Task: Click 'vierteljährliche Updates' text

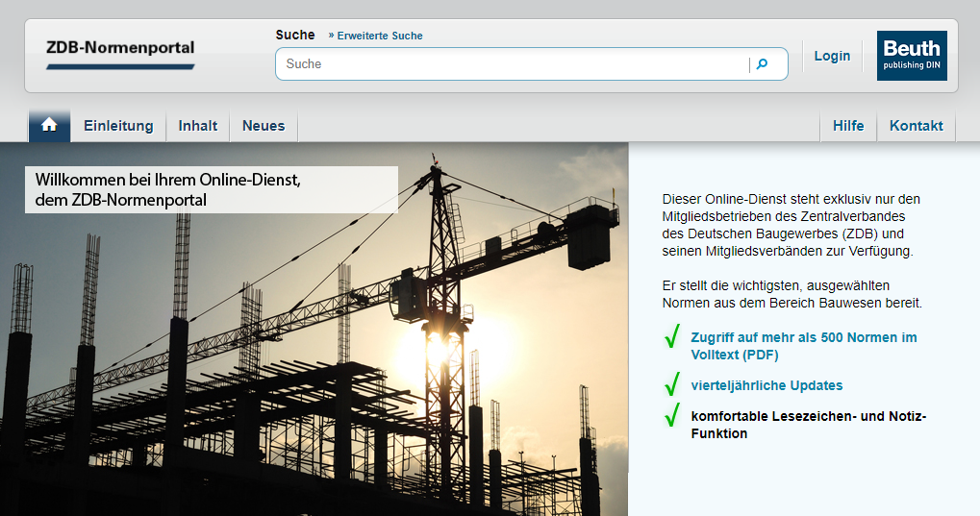Action: (x=766, y=385)
